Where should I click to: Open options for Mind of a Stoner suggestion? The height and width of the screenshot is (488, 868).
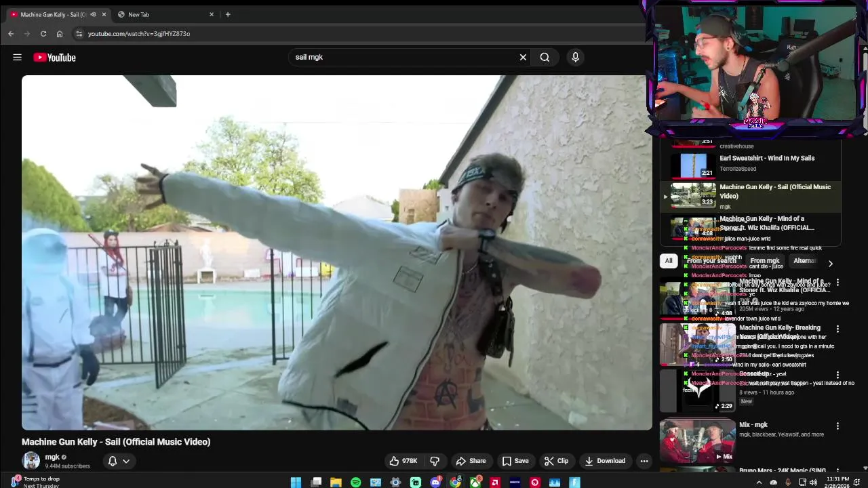[x=837, y=282]
